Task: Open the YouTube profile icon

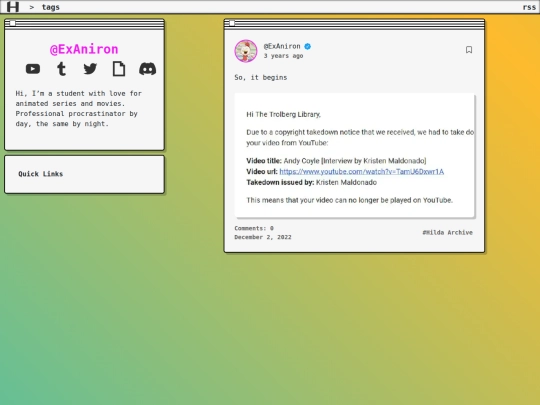Action: (33, 69)
